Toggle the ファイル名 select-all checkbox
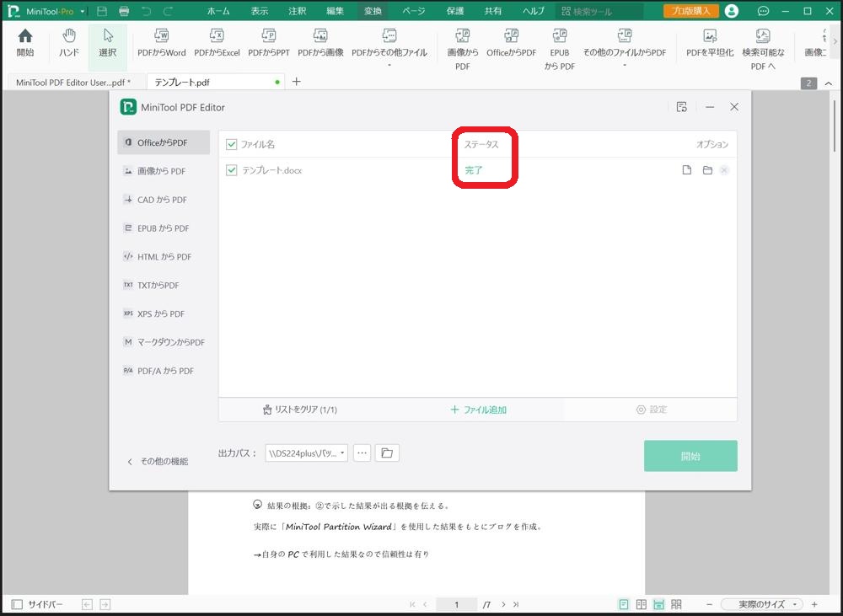 [232, 144]
